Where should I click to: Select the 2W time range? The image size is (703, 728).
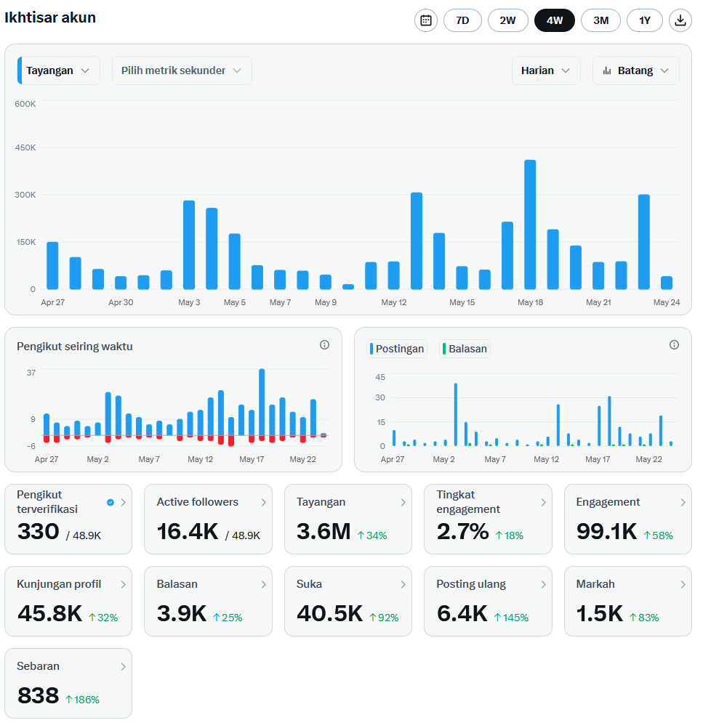coord(508,20)
